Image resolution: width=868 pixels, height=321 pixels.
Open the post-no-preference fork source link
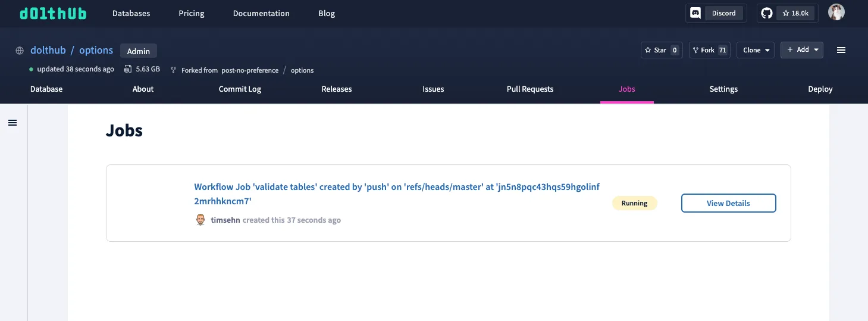coord(250,70)
